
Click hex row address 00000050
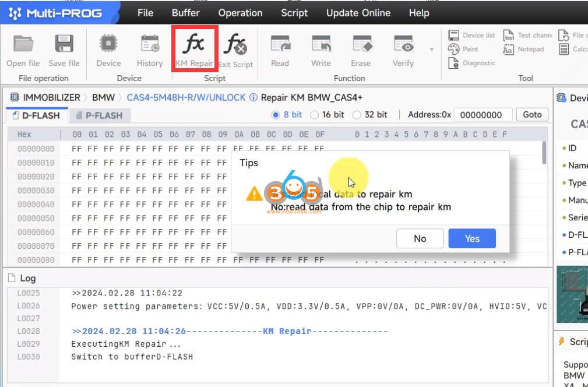(36, 218)
